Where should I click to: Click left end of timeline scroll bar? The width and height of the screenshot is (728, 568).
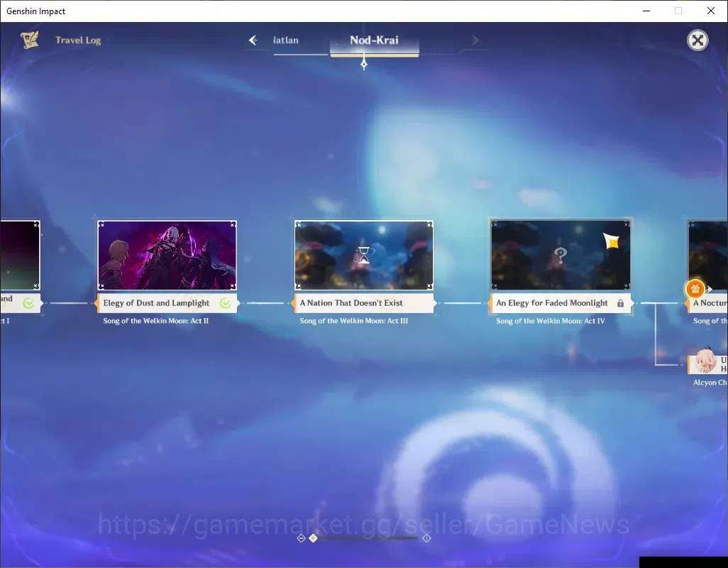point(301,538)
